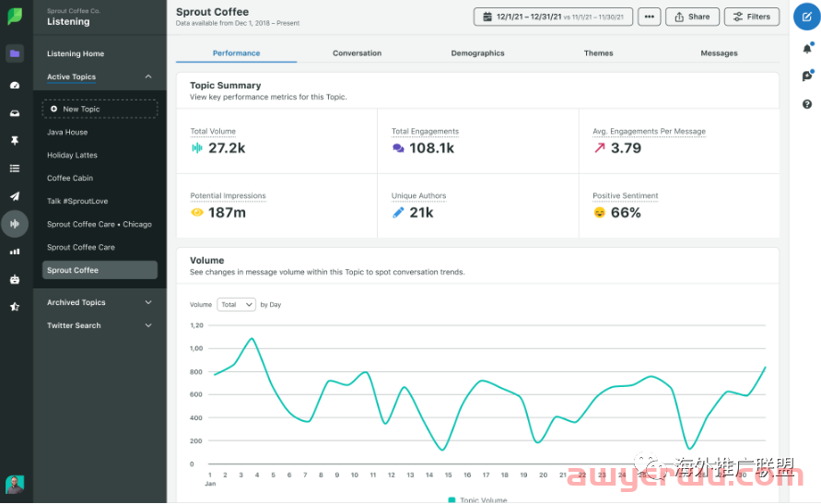Open the paper plane publishing icon
The image size is (821, 504).
coord(15,196)
